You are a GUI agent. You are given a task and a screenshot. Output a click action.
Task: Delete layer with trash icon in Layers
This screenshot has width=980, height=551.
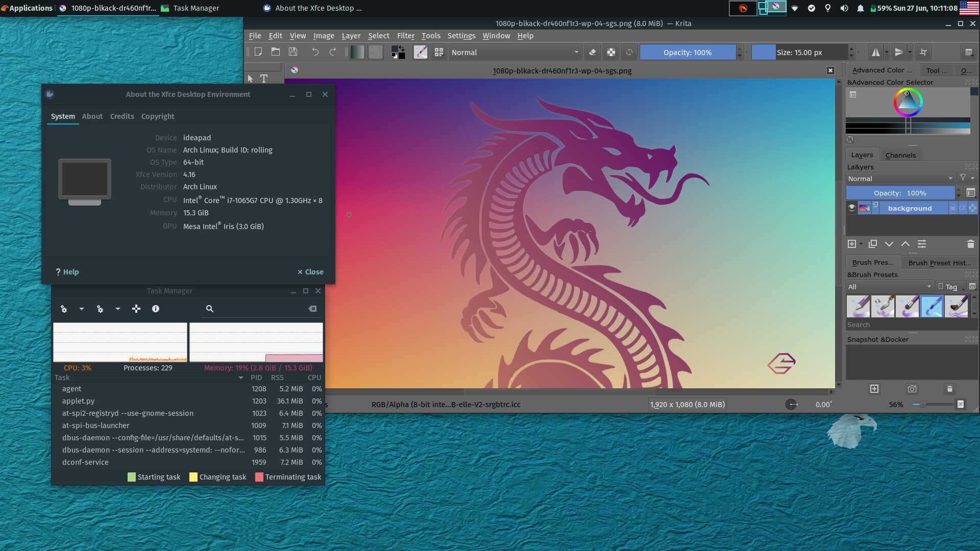click(970, 244)
